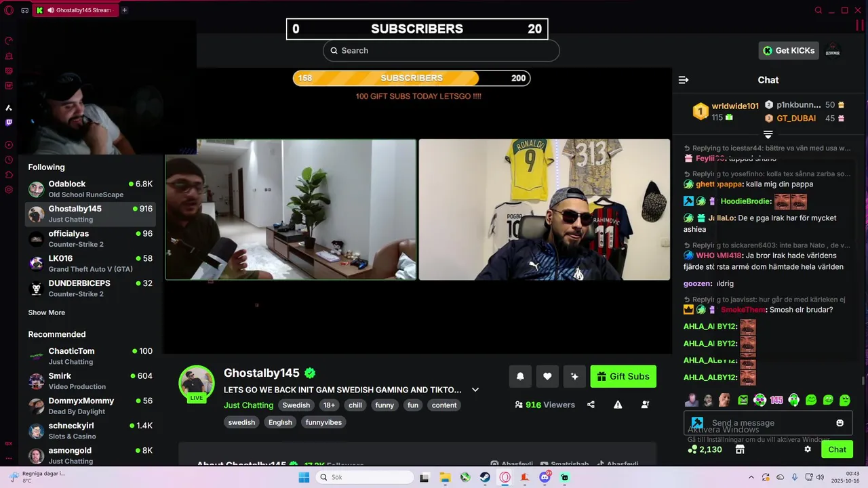Open the channel shop icon below chat
This screenshot has width=868, height=488.
coord(740,449)
